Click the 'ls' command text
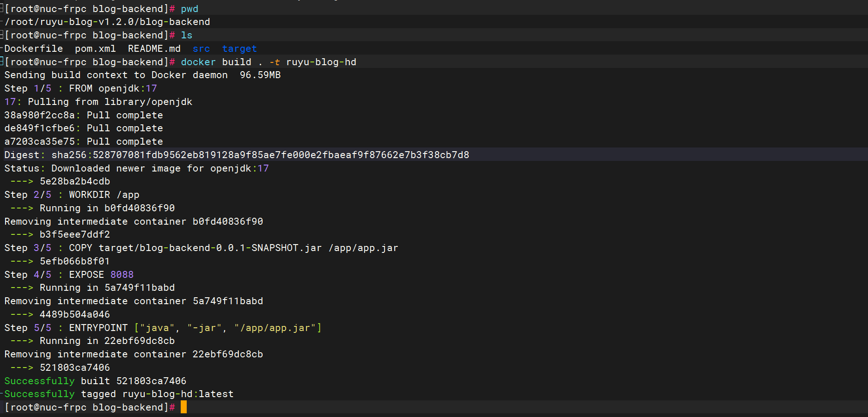The width and height of the screenshot is (868, 417). click(x=187, y=35)
